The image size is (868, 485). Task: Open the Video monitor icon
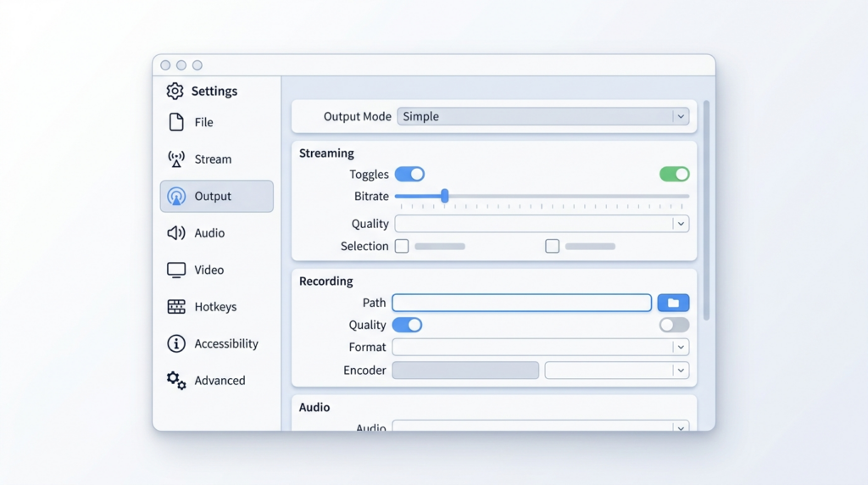pos(176,270)
